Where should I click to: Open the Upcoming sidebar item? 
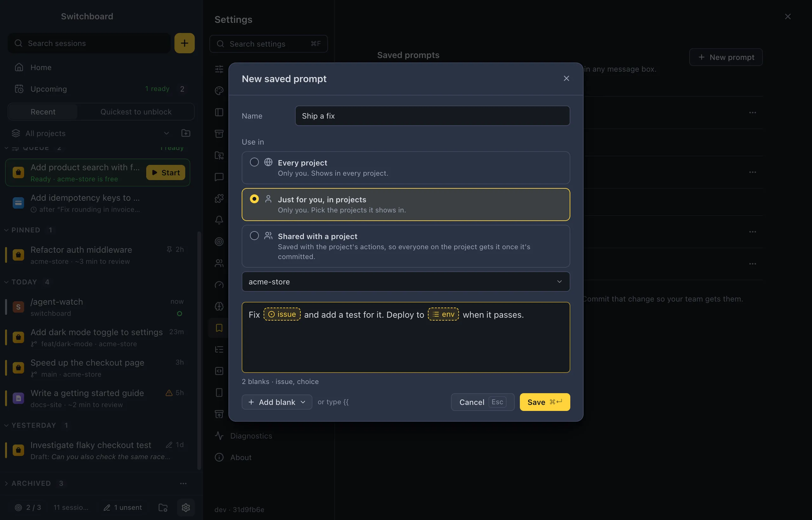[101, 89]
